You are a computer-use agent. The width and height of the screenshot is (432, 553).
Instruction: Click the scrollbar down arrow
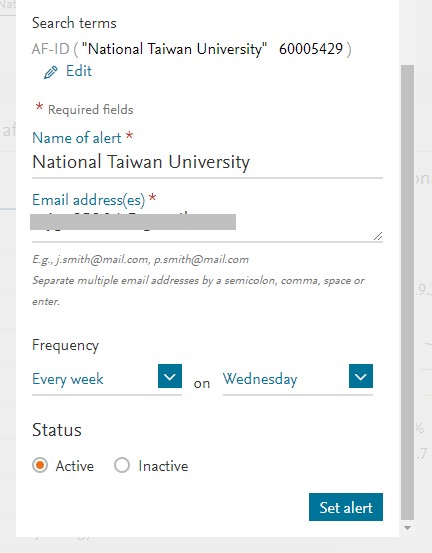click(x=407, y=528)
